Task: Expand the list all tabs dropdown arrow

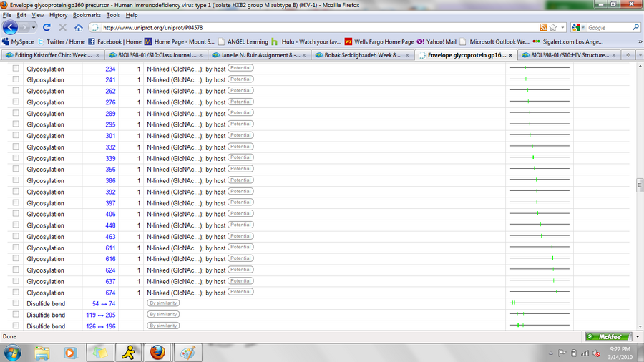Action: point(640,54)
